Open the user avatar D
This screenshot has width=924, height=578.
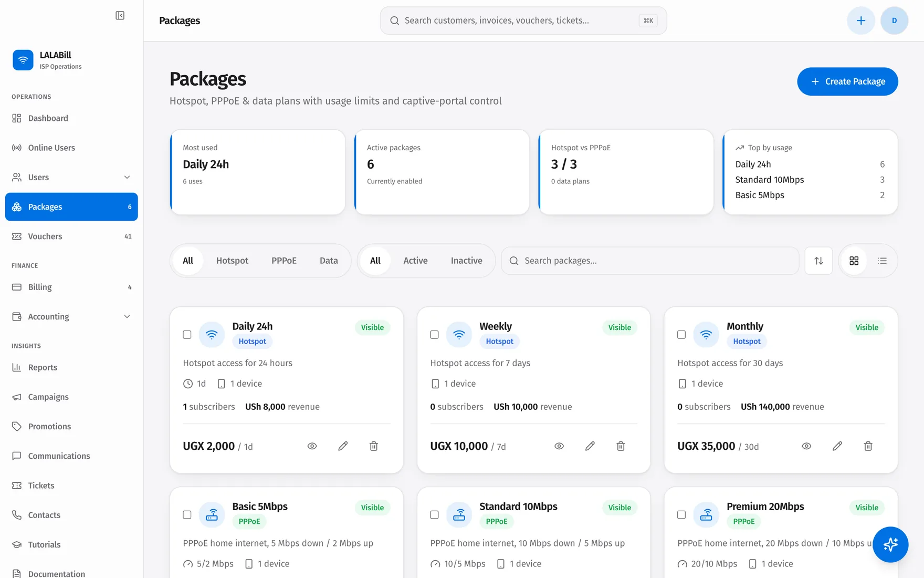click(x=894, y=20)
